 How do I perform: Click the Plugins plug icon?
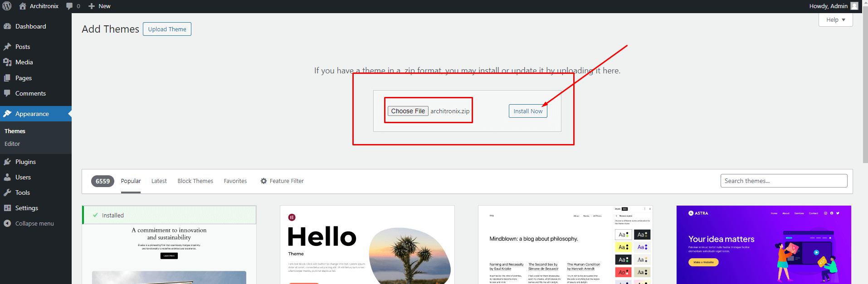click(7, 162)
